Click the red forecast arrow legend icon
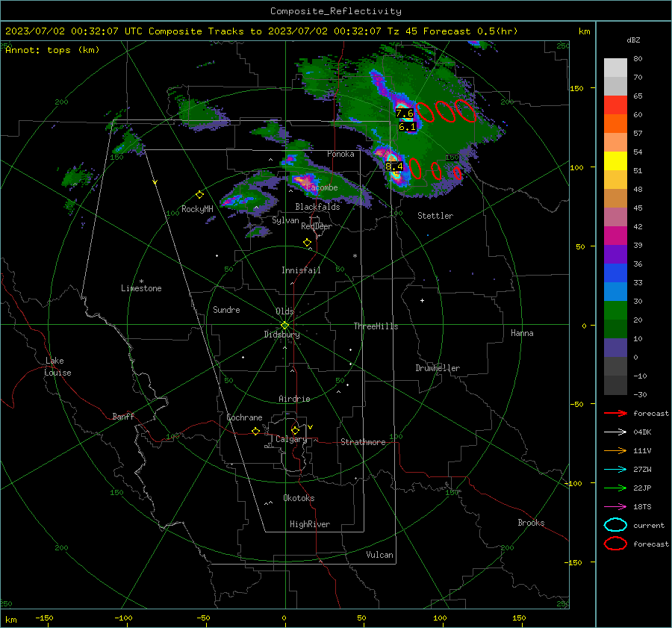672x628 pixels. coord(615,413)
